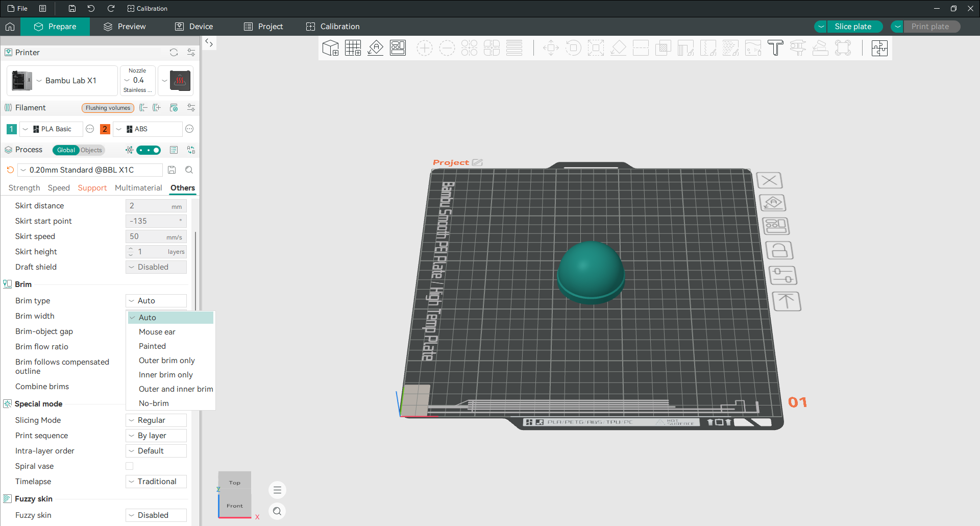The width and height of the screenshot is (980, 526).
Task: Click the save project icon in title bar
Action: (x=72, y=9)
